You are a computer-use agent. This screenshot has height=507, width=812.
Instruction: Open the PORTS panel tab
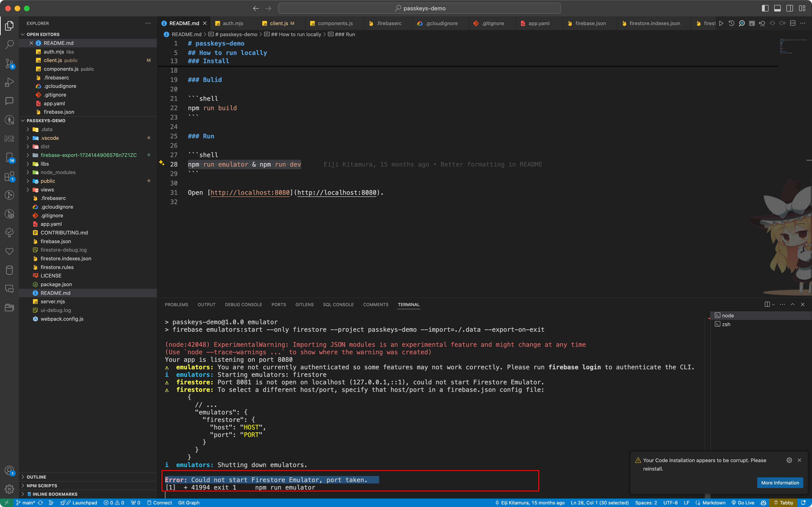[279, 304]
